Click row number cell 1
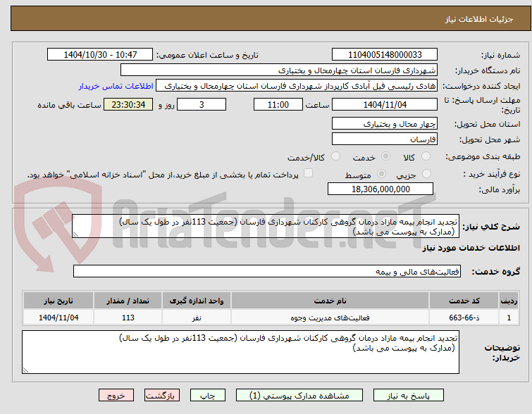The height and width of the screenshot is (414, 532). pos(509,318)
